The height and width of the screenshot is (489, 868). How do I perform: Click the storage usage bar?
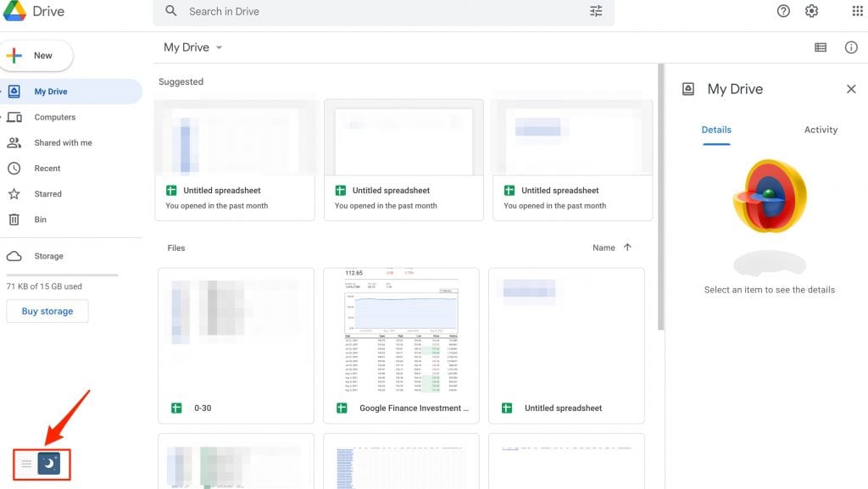[62, 275]
